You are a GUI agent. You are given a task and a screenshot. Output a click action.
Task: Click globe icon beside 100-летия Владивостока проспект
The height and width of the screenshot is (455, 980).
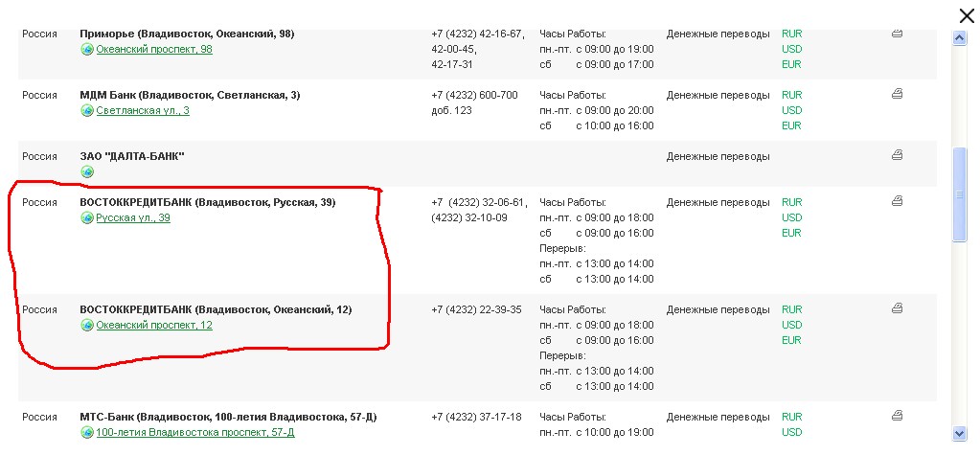pos(87,433)
